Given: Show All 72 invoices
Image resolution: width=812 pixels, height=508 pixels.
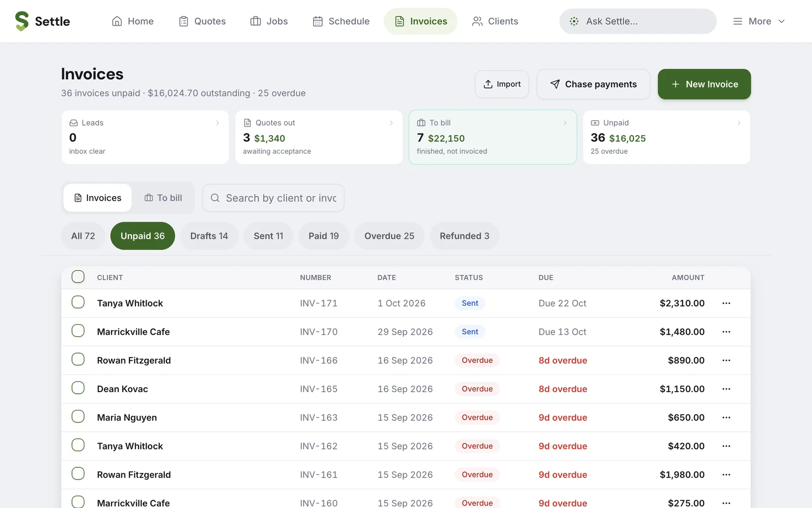Looking at the screenshot, I should tap(83, 236).
